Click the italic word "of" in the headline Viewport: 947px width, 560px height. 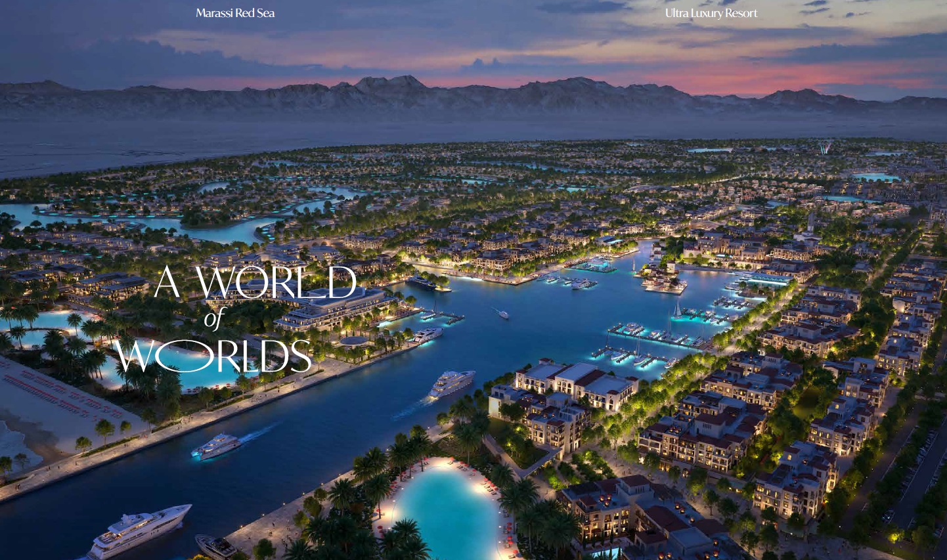[214, 319]
